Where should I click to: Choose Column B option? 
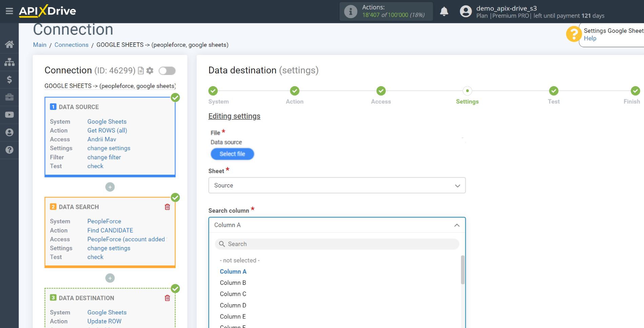point(233,283)
